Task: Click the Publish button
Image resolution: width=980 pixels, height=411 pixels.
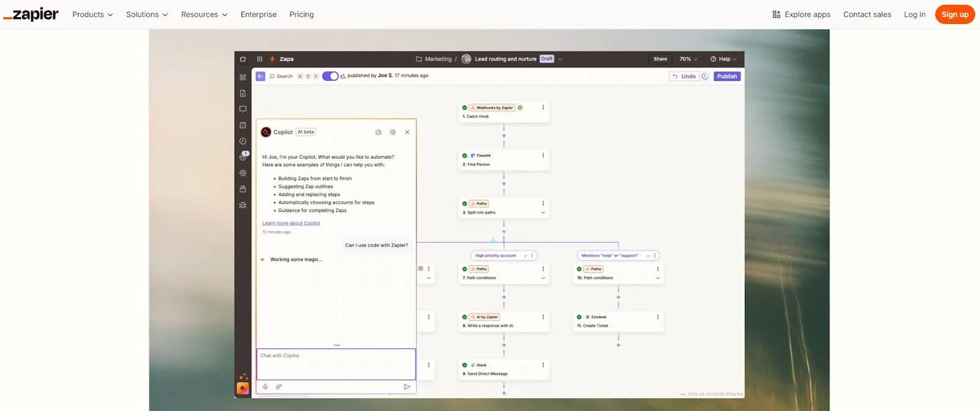Action: 727,77
